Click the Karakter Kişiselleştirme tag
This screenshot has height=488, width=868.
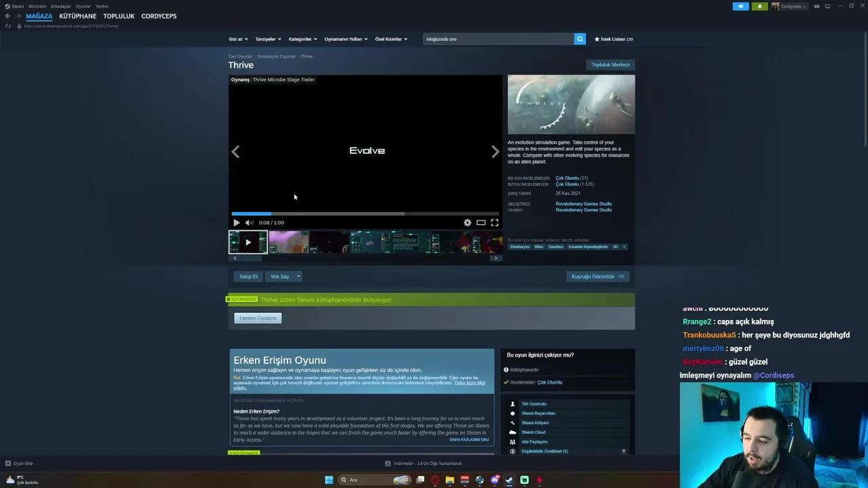tap(588, 247)
